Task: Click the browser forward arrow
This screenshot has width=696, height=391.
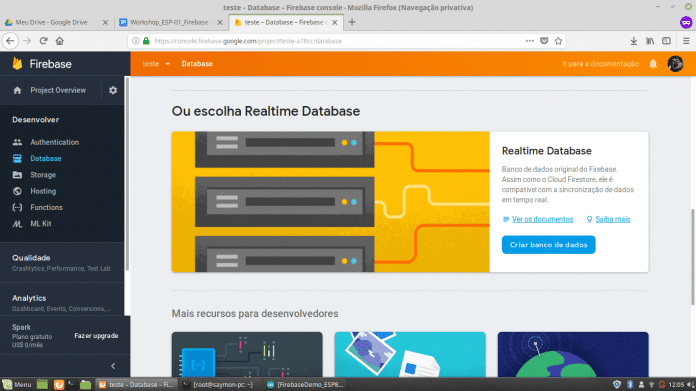Action: coord(27,41)
